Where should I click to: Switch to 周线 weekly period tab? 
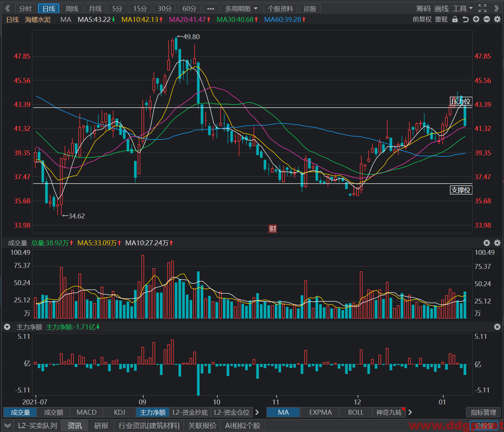(x=72, y=8)
